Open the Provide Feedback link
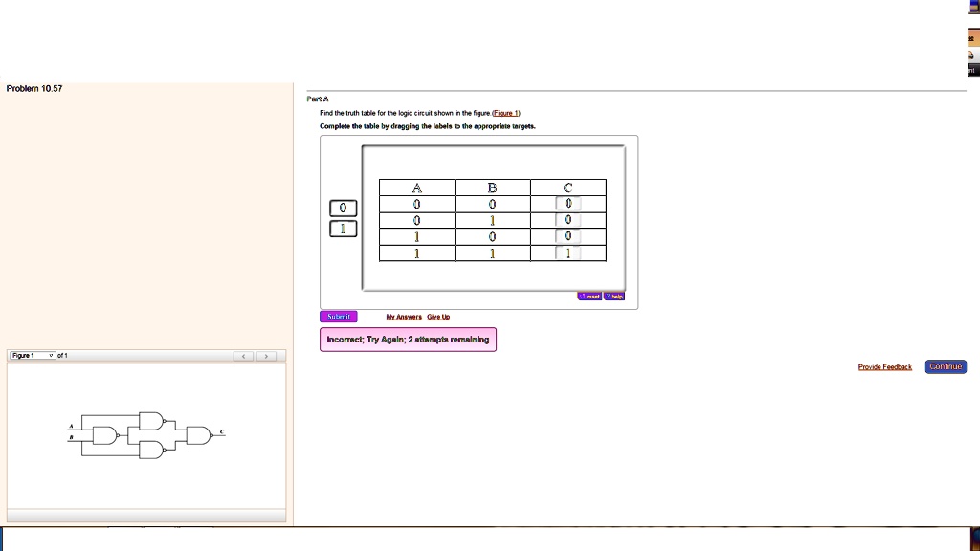Image resolution: width=980 pixels, height=551 pixels. pos(883,365)
